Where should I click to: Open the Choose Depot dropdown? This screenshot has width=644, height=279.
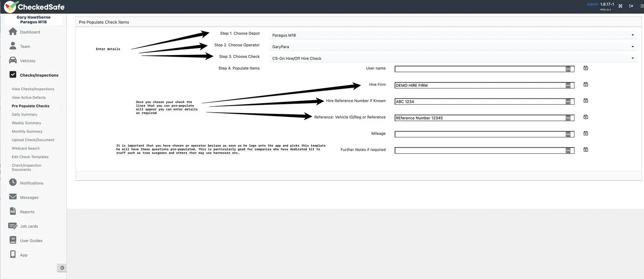[453, 35]
